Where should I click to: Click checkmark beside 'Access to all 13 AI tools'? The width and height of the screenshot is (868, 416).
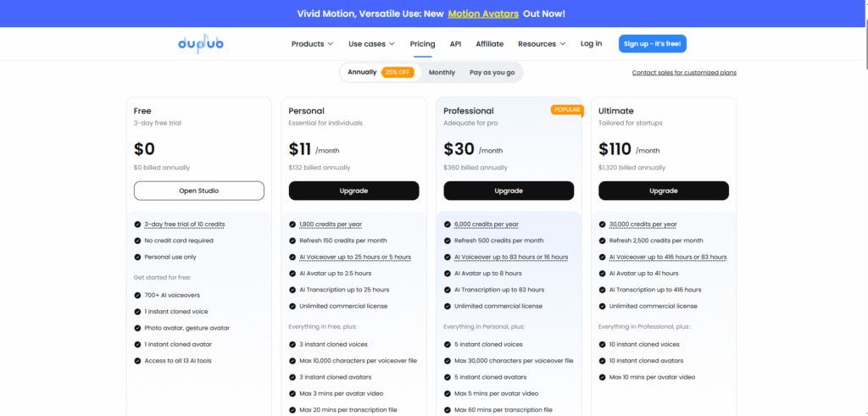[137, 360]
